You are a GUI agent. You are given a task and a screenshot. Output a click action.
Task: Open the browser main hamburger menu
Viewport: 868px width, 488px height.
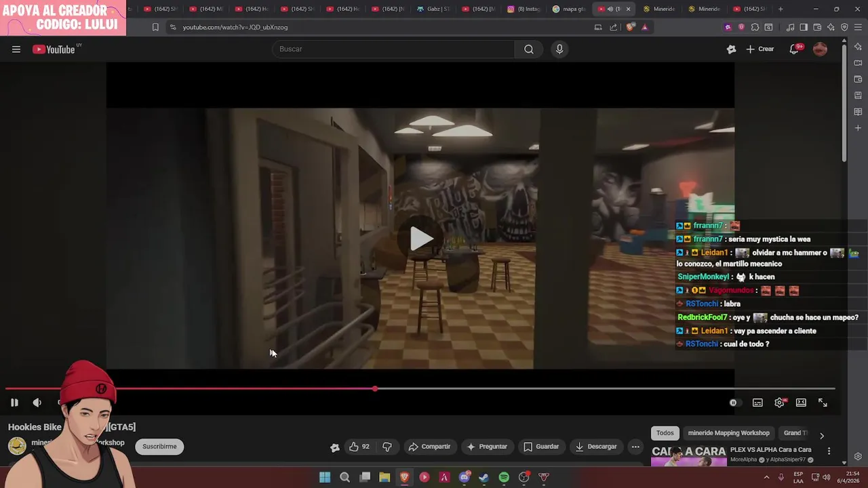point(858,27)
